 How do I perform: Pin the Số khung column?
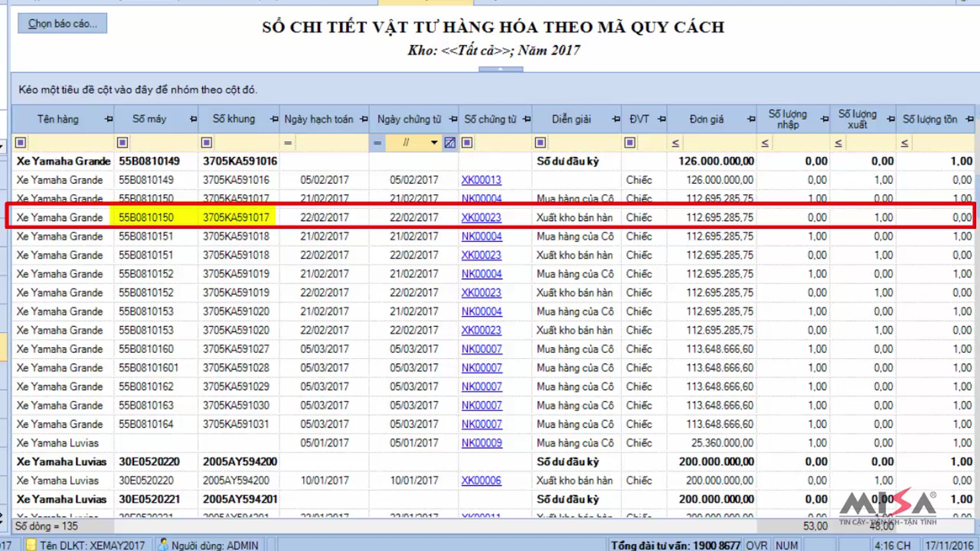point(274,119)
